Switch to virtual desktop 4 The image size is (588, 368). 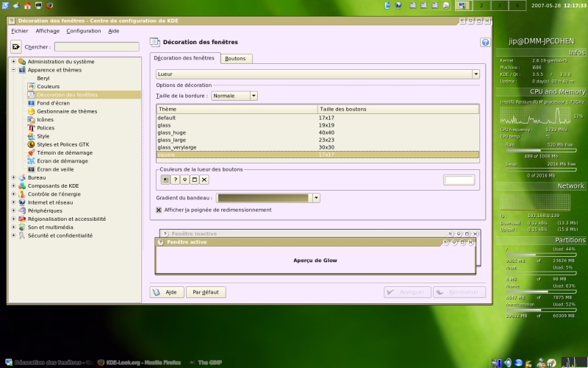point(517,5)
